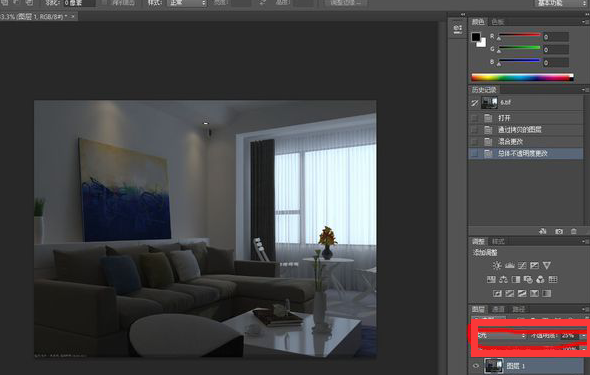Click the G value input field

click(x=555, y=50)
